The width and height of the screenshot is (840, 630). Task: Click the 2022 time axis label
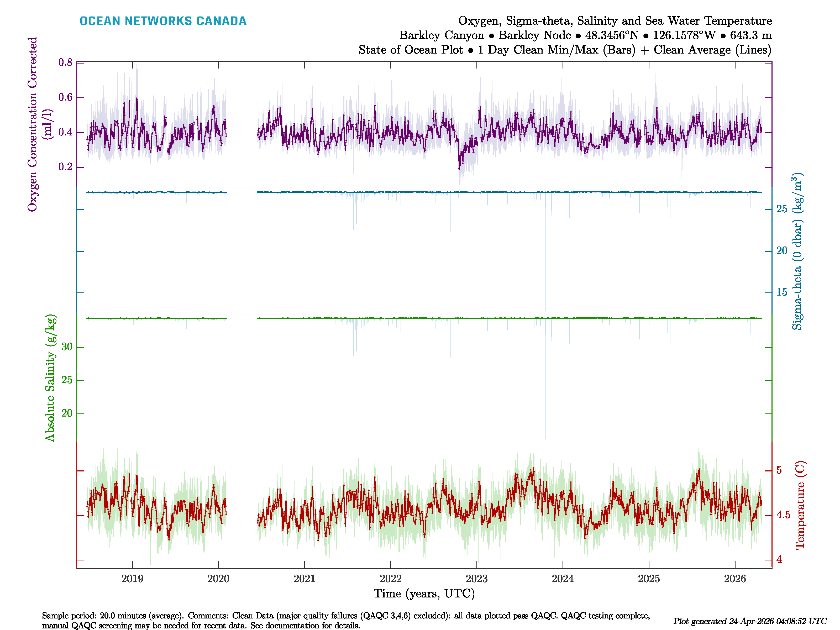pyautogui.click(x=390, y=579)
